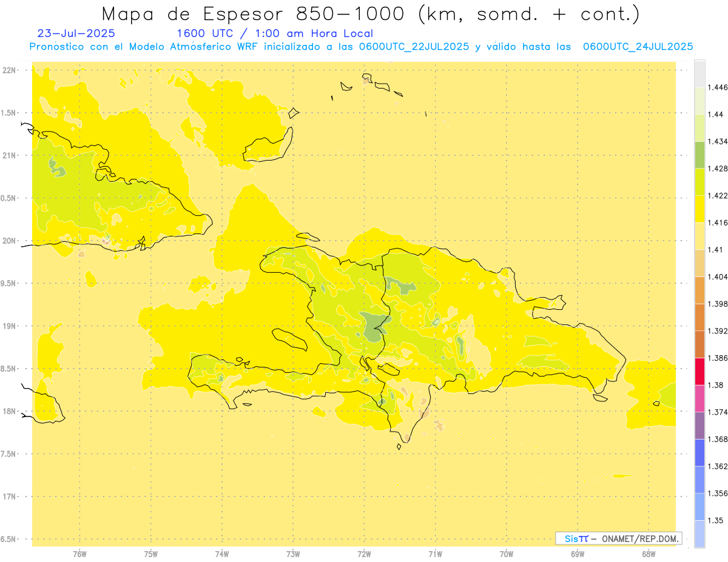Click the dark green legend swatch between 1.434 and 1.428

click(x=699, y=155)
